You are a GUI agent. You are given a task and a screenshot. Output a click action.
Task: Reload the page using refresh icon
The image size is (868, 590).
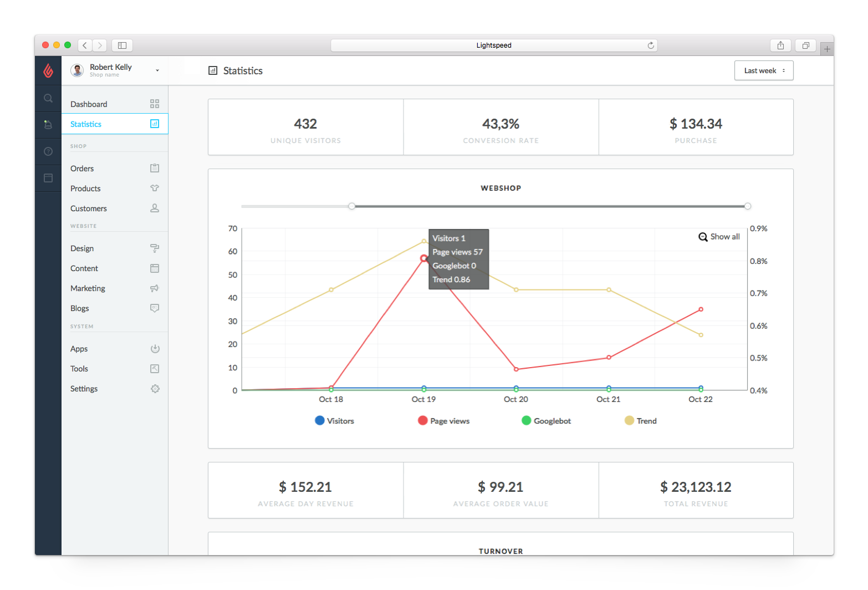point(651,45)
